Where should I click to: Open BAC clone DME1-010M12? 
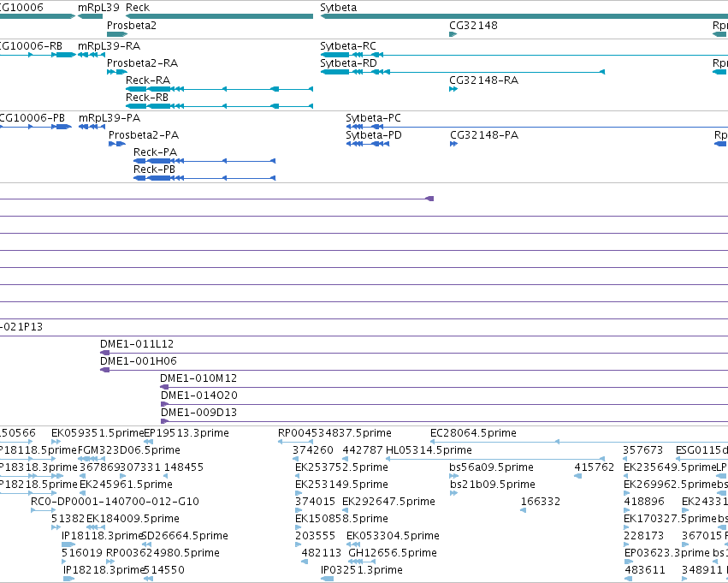[x=198, y=378]
